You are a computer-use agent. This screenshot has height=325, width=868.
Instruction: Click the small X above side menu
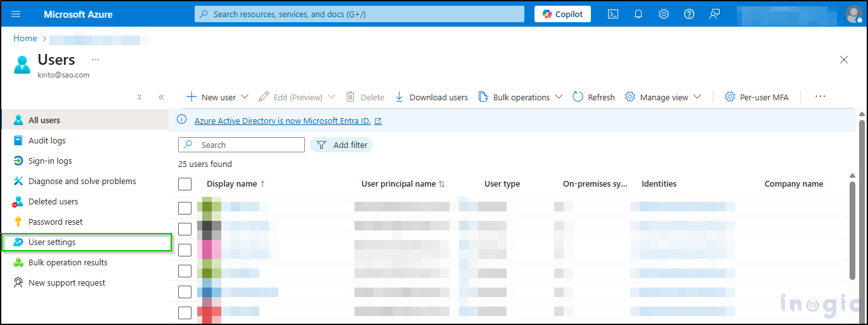(139, 97)
